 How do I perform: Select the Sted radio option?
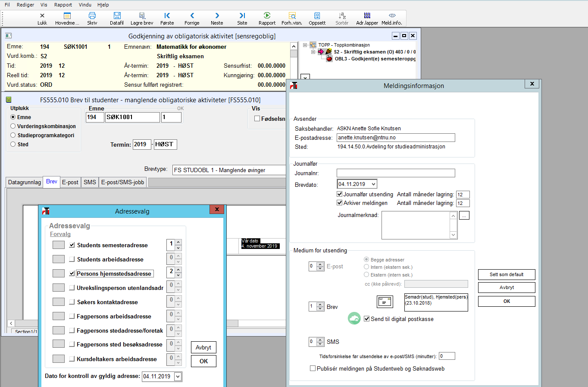pos(13,144)
